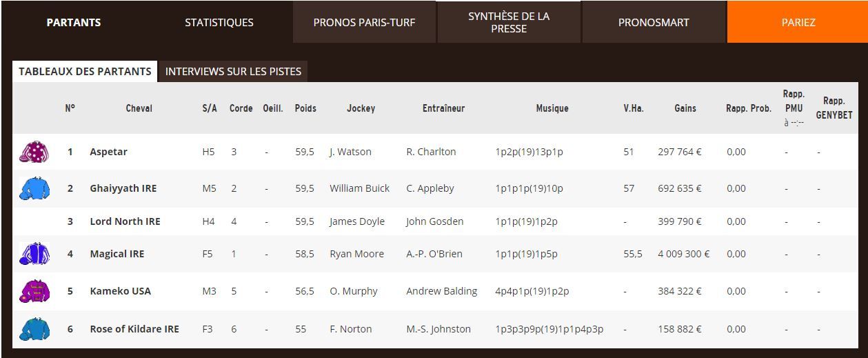This screenshot has height=358, width=868.
Task: Switch to Pronos Paris-Turf tab
Action: point(364,22)
